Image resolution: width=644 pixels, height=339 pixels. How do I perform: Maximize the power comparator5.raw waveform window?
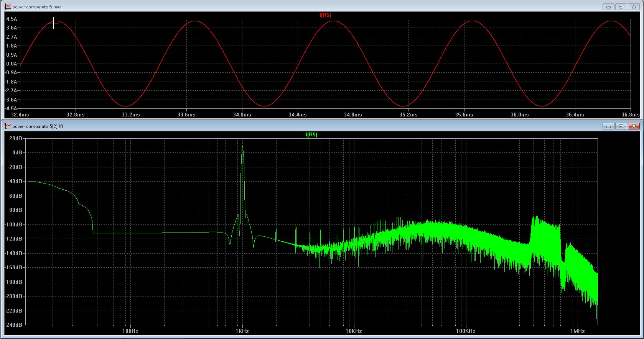621,7
